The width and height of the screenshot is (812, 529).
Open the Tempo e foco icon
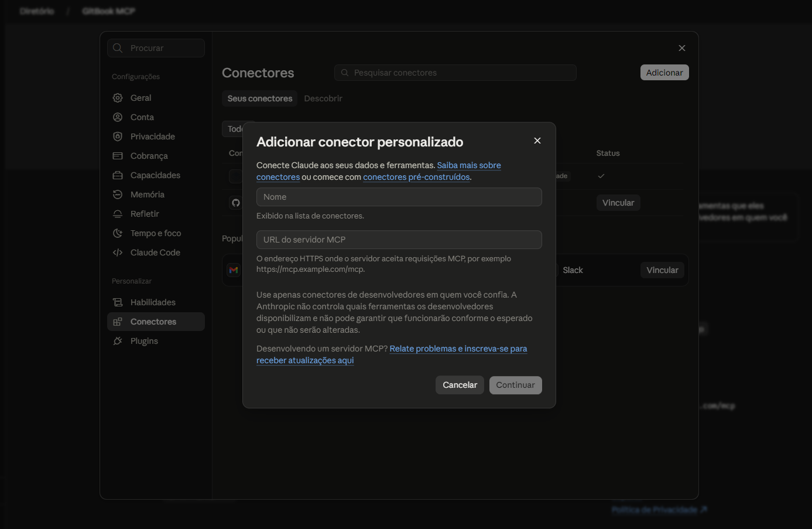pyautogui.click(x=118, y=233)
